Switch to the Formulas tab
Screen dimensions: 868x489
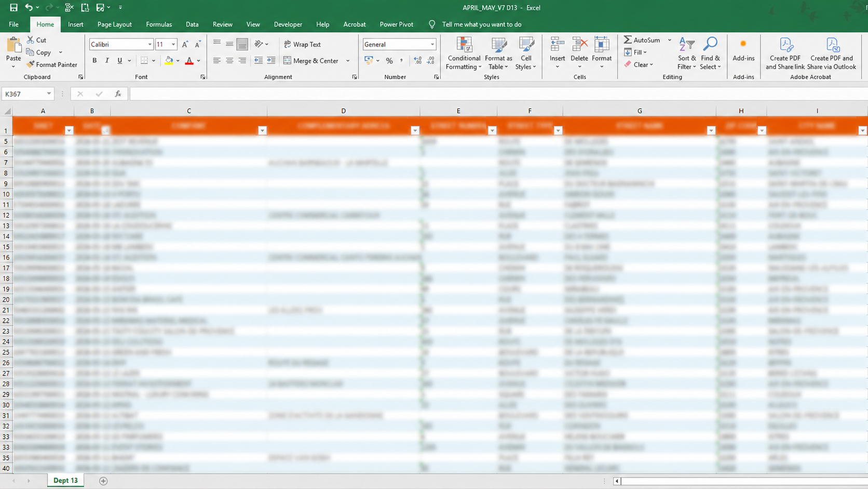[159, 24]
